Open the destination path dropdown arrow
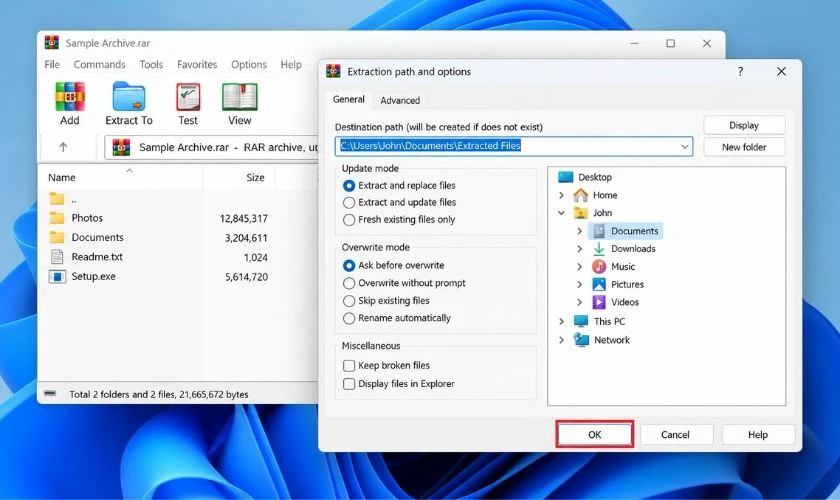Image resolution: width=840 pixels, height=500 pixels. pos(684,146)
